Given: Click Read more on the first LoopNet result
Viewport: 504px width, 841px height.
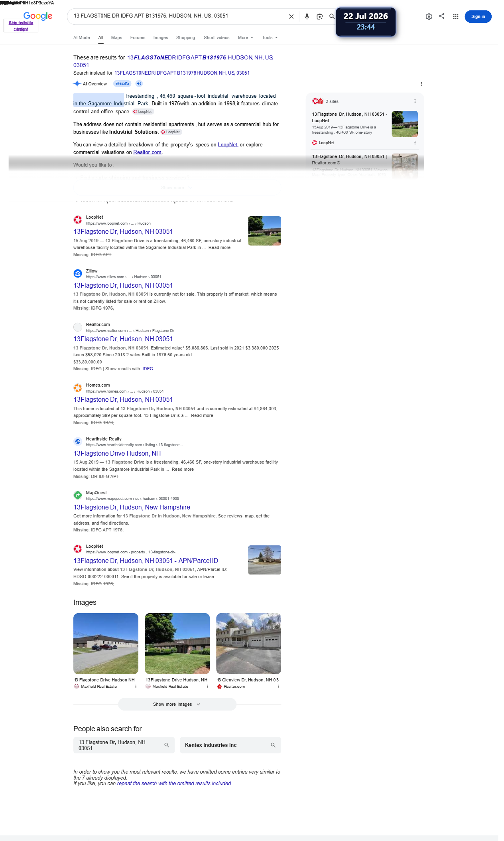Looking at the screenshot, I should [x=219, y=247].
